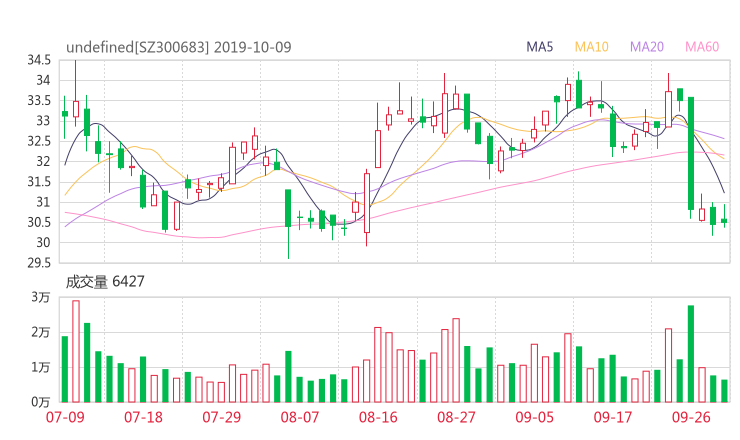This screenshot has height=440, width=740.
Task: Click the 09-17 date axis label
Action: point(613,417)
